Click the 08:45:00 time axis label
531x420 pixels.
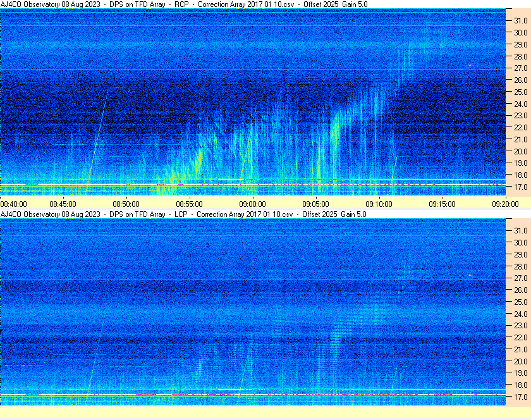pos(63,204)
